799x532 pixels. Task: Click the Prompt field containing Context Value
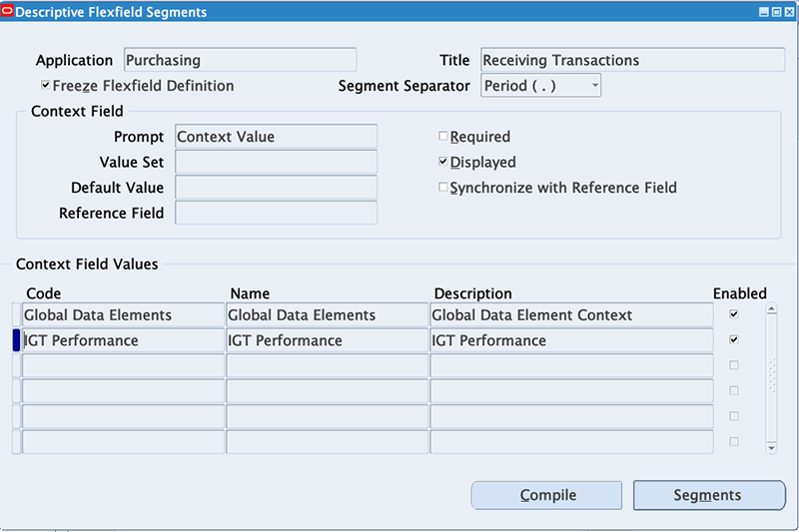pos(276,137)
